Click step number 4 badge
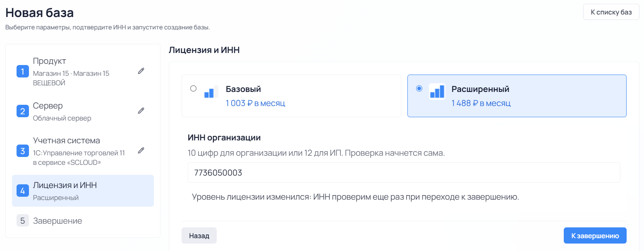 (22, 191)
